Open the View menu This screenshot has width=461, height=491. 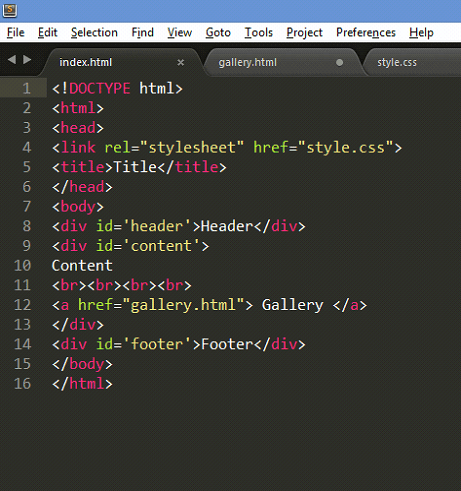(180, 32)
